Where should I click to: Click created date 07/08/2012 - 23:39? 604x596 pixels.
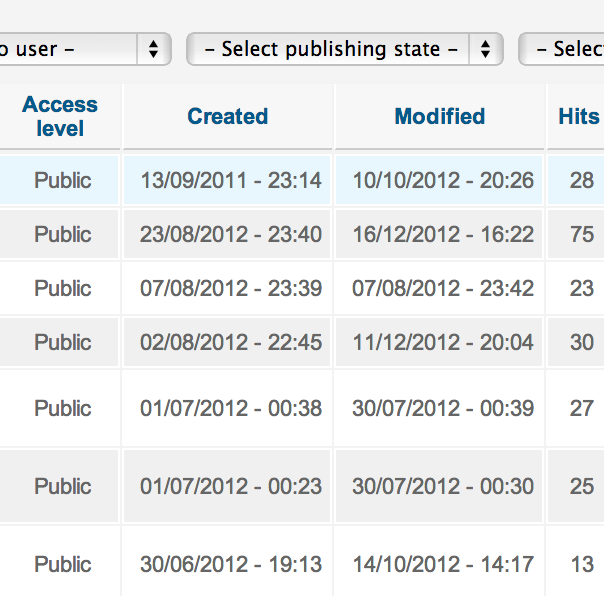click(231, 288)
